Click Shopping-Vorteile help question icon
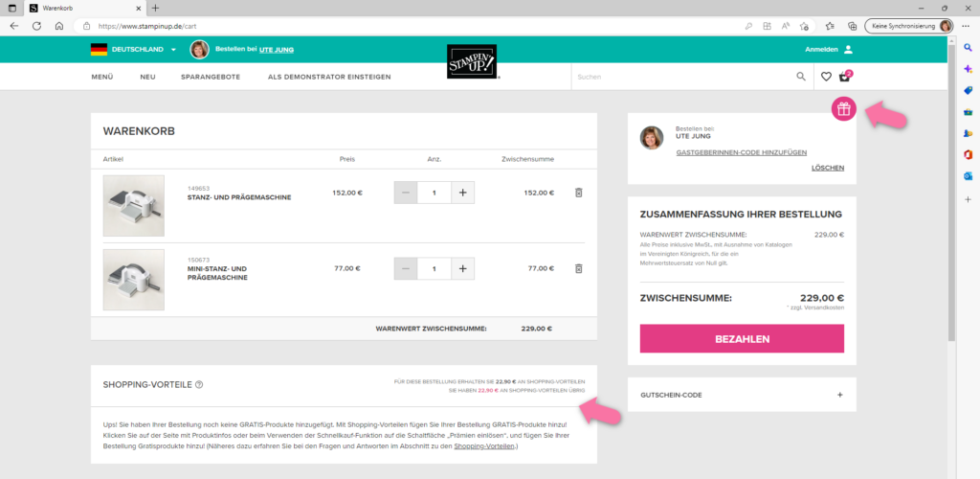 coord(199,384)
